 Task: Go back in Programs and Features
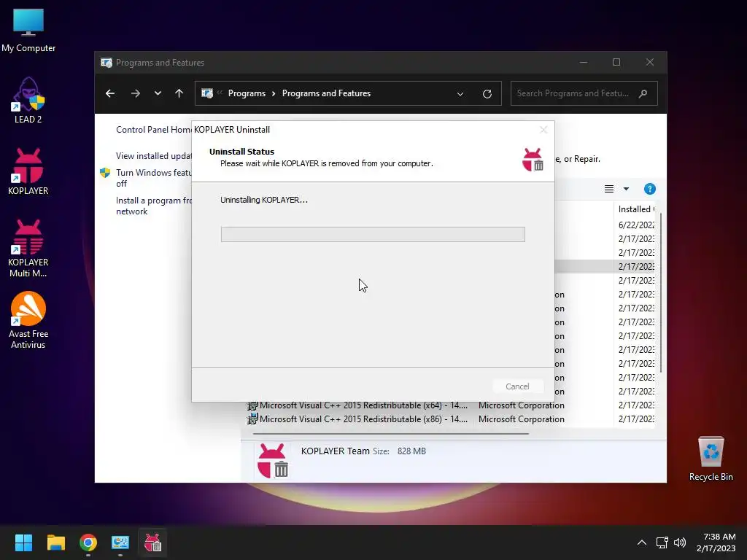pos(110,93)
